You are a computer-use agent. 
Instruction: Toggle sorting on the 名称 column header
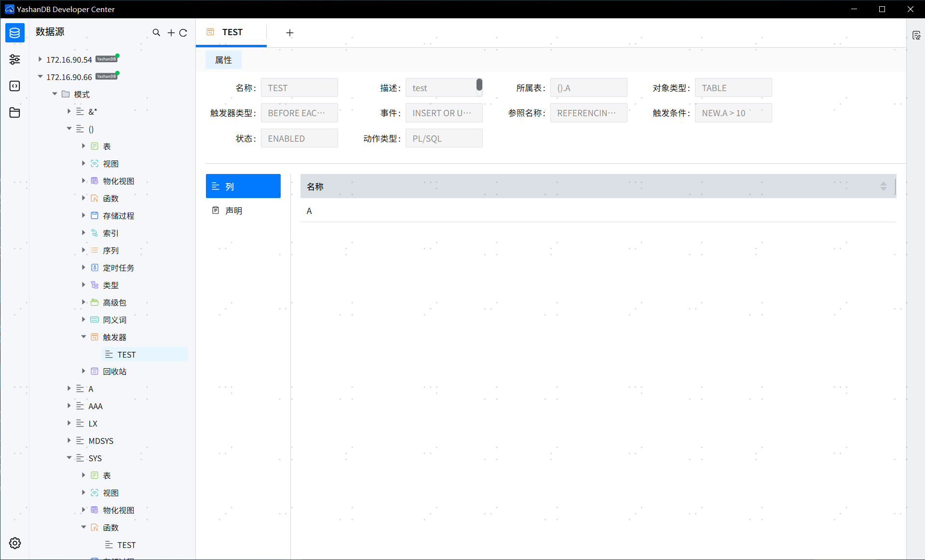(883, 186)
